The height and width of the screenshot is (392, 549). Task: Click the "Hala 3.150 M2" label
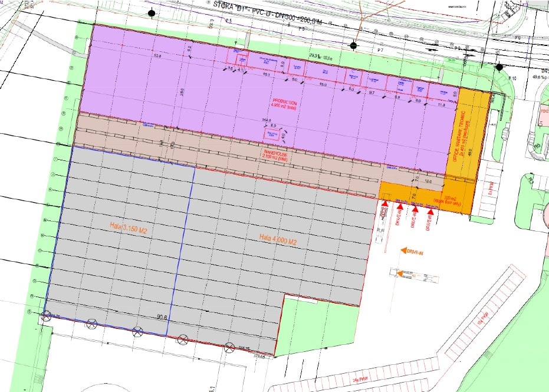(x=128, y=228)
